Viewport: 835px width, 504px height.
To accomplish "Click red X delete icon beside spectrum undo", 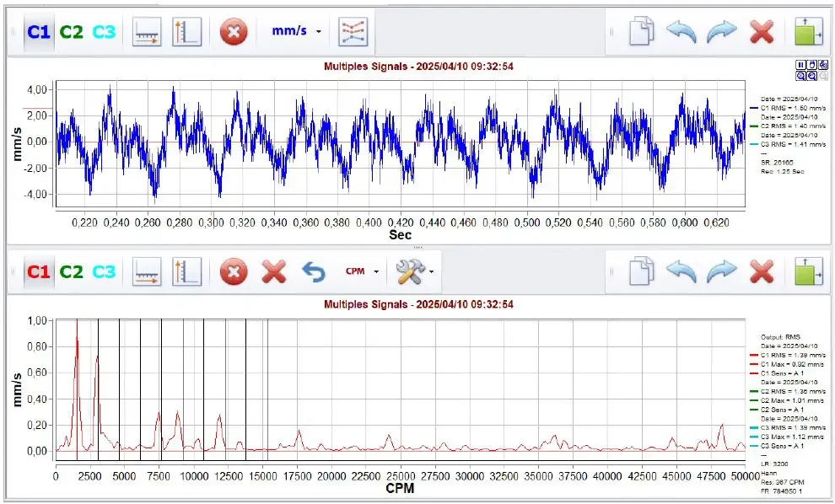I will point(274,272).
